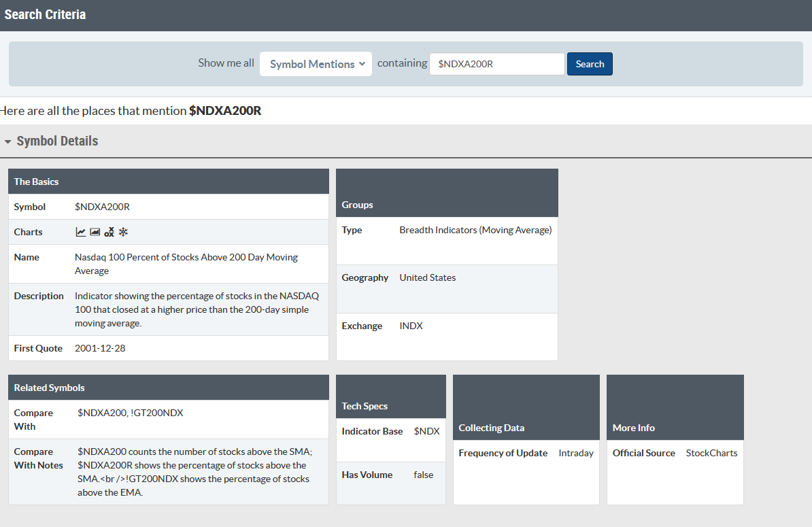This screenshot has height=527, width=812.
Task: Click the Symbol Details heading
Action: click(57, 141)
